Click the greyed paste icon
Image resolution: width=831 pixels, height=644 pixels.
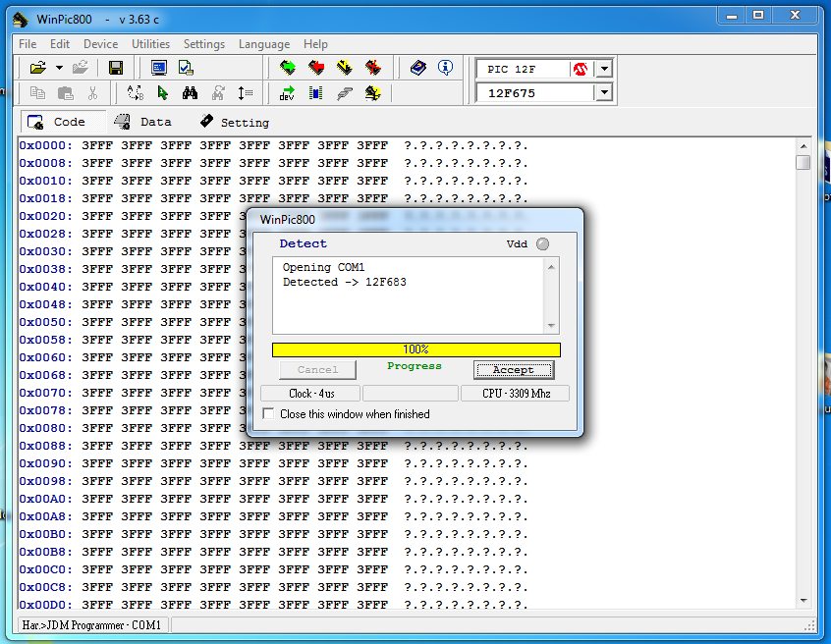click(x=65, y=93)
